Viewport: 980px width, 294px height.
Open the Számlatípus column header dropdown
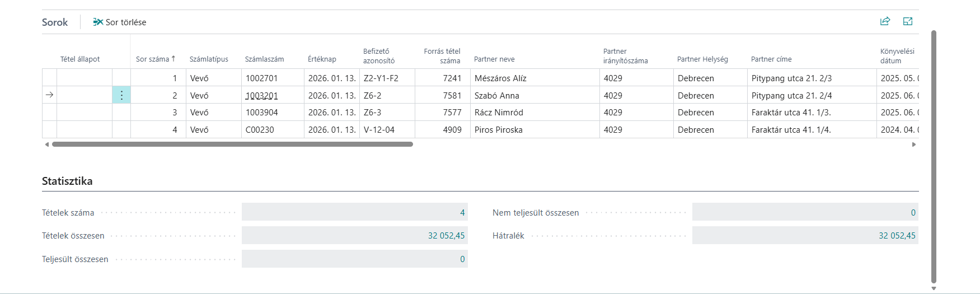pos(209,59)
